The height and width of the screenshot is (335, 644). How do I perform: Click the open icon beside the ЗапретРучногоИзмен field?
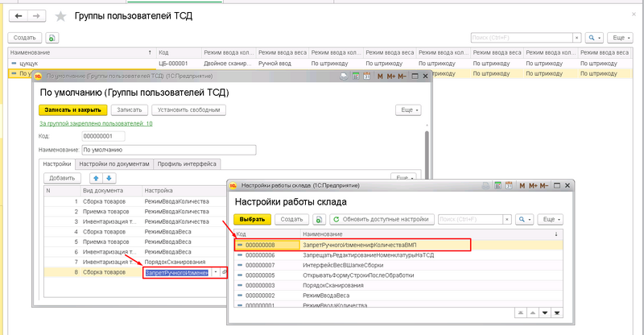[224, 272]
